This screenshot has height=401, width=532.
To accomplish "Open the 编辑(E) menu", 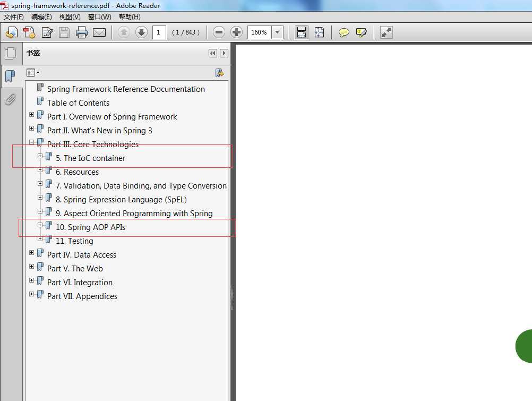I will point(41,16).
